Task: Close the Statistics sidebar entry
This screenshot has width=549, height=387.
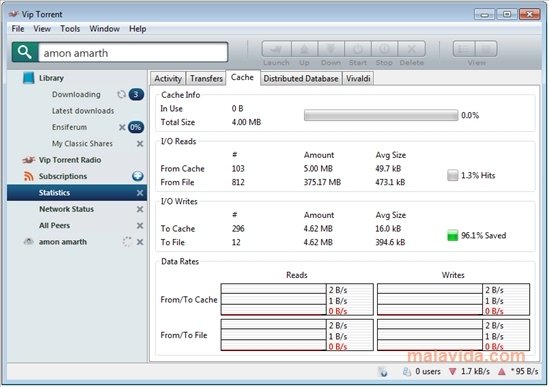Action: click(x=140, y=193)
